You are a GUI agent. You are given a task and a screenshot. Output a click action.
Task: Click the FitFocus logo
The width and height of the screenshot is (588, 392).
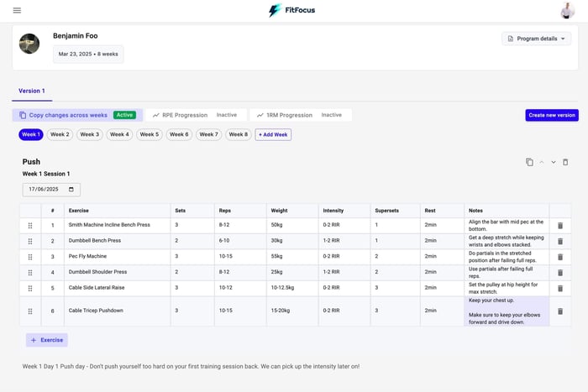tap(293, 11)
